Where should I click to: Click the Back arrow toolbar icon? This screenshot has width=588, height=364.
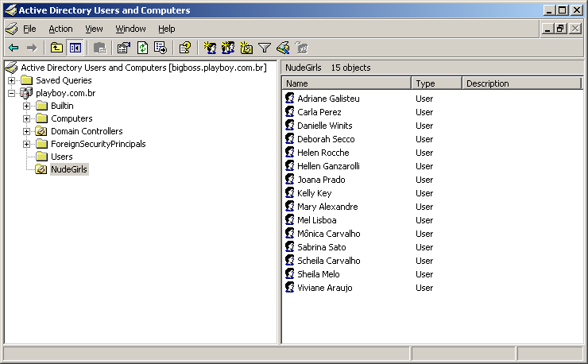tap(14, 48)
